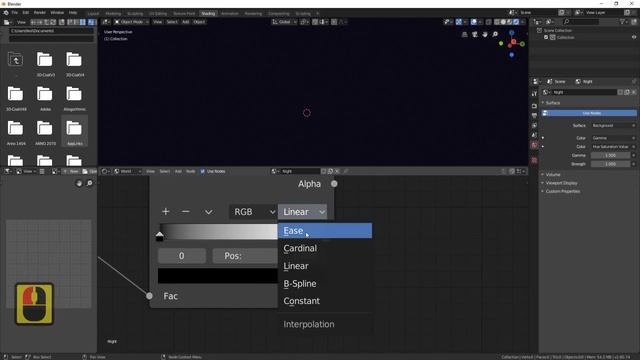Open the Surface Background shader dropdown
This screenshot has height=360, width=640.
613,126
